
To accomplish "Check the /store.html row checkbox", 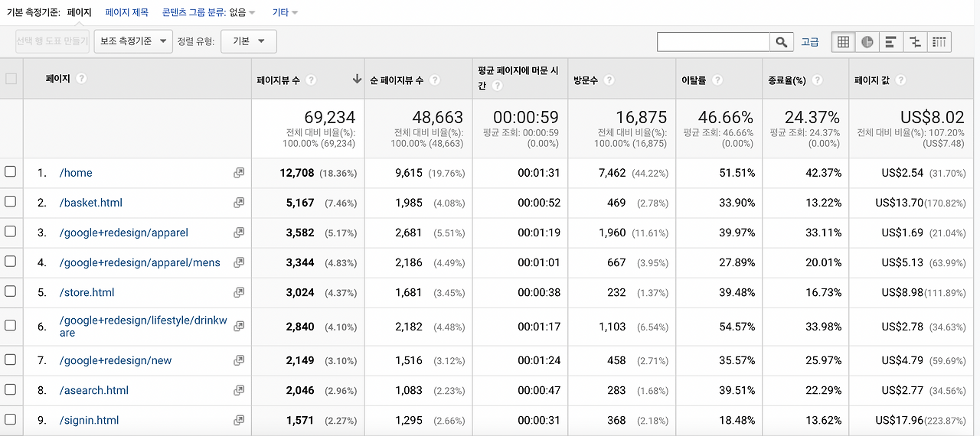I will 11,291.
